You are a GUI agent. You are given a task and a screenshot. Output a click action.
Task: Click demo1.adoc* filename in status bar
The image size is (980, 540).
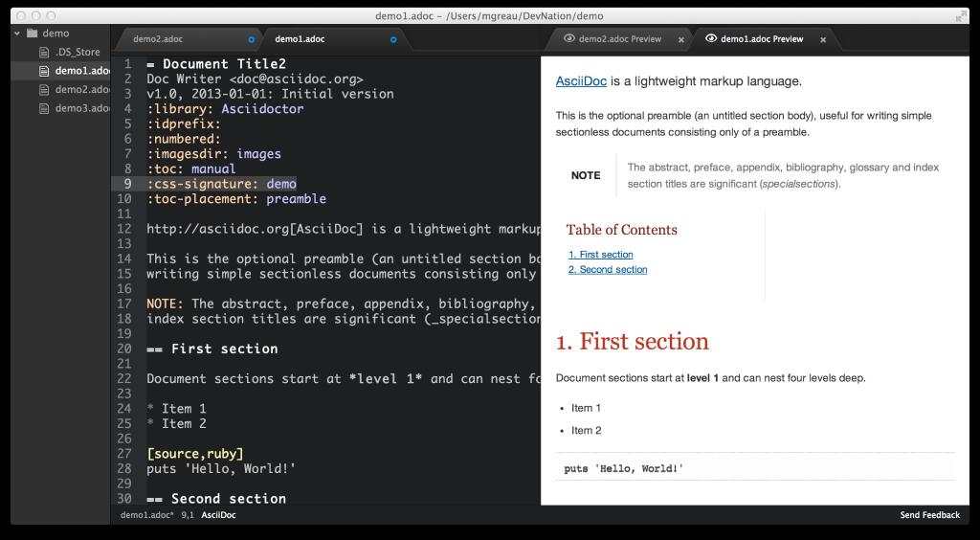[146, 515]
